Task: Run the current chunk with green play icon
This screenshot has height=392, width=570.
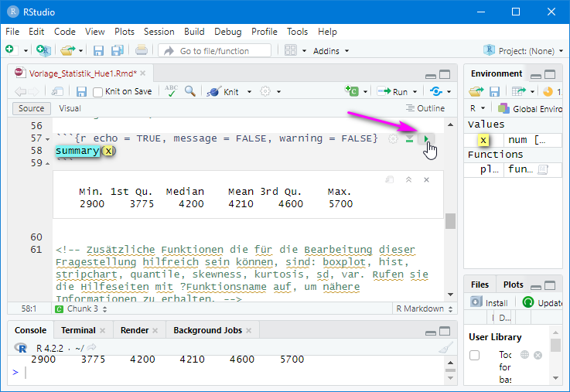Action: click(426, 138)
